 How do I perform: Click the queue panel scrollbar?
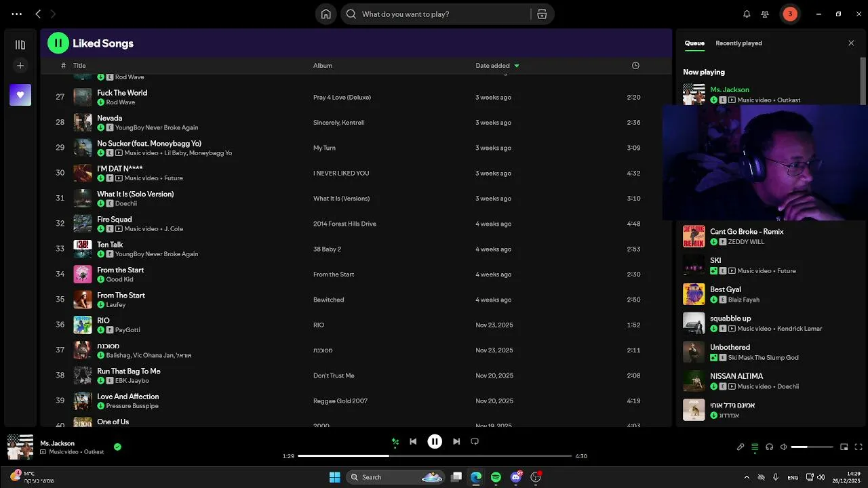click(x=863, y=81)
